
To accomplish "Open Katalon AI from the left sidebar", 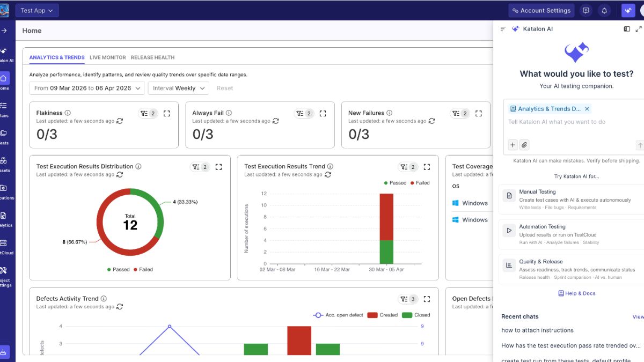I will (x=4, y=51).
